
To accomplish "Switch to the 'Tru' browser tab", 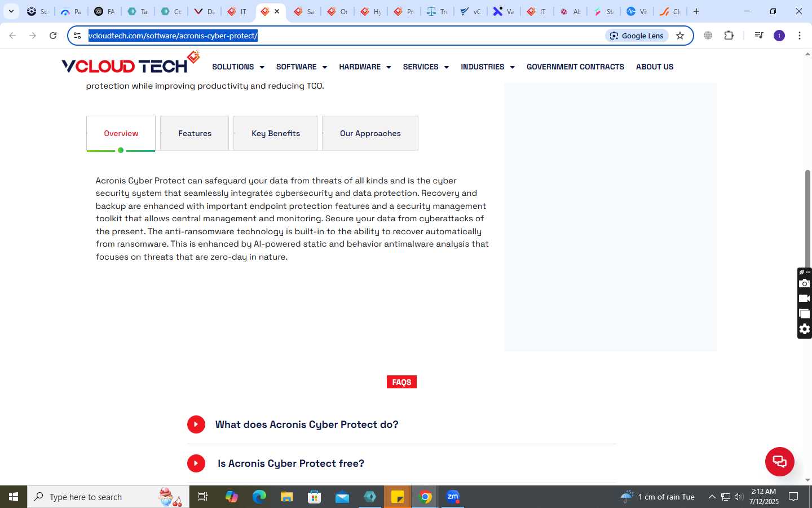I will tap(437, 11).
